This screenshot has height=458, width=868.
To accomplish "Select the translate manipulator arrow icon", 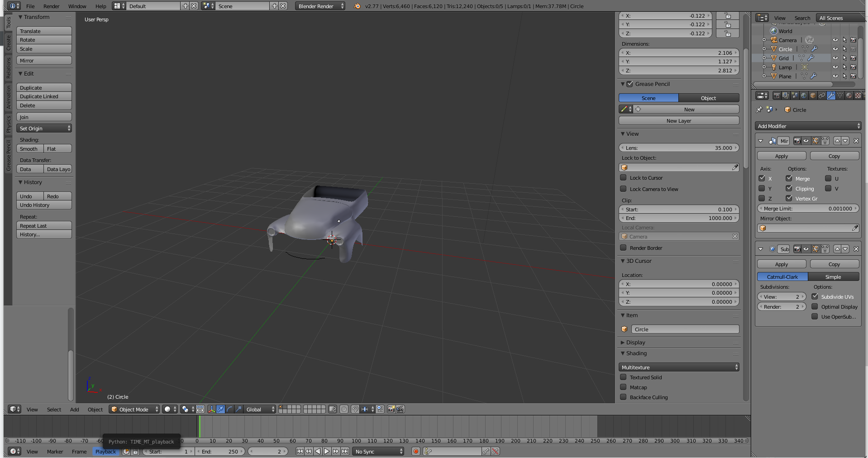I will tap(220, 410).
